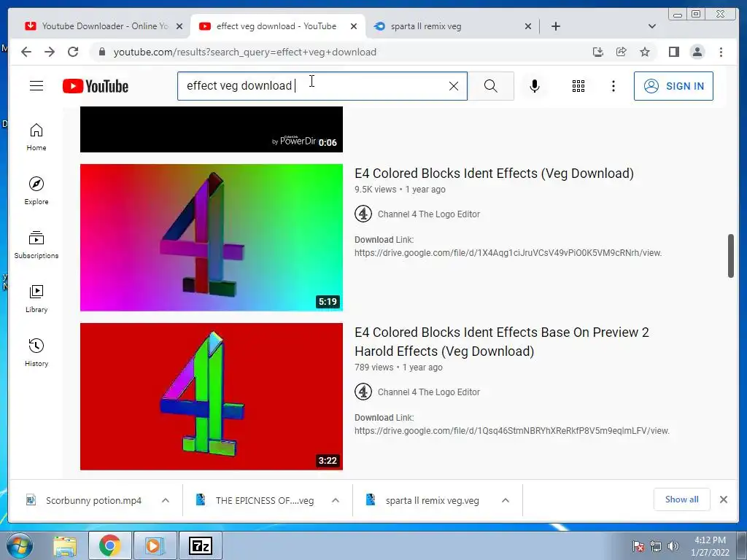Open Chrome's three-dot menu
The width and height of the screenshot is (747, 560).
click(x=721, y=52)
